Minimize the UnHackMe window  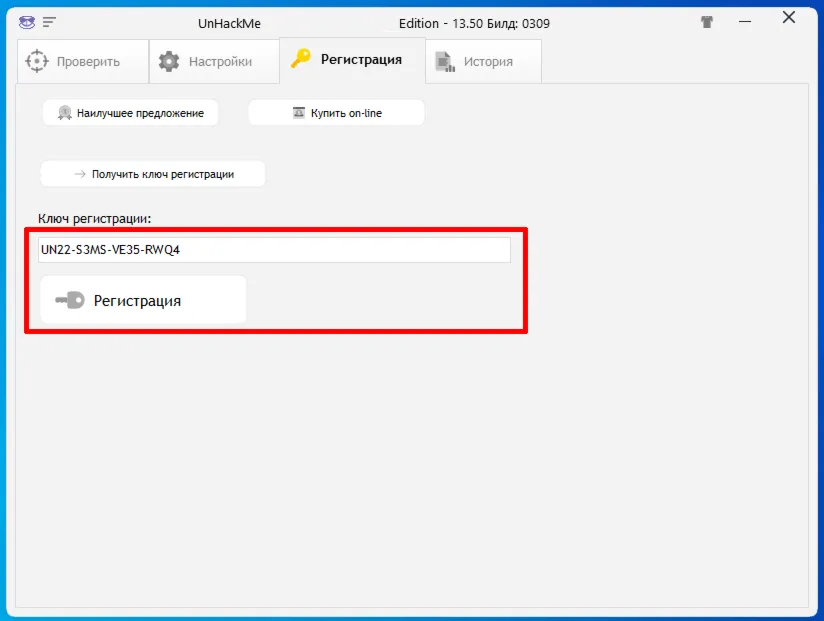click(745, 22)
